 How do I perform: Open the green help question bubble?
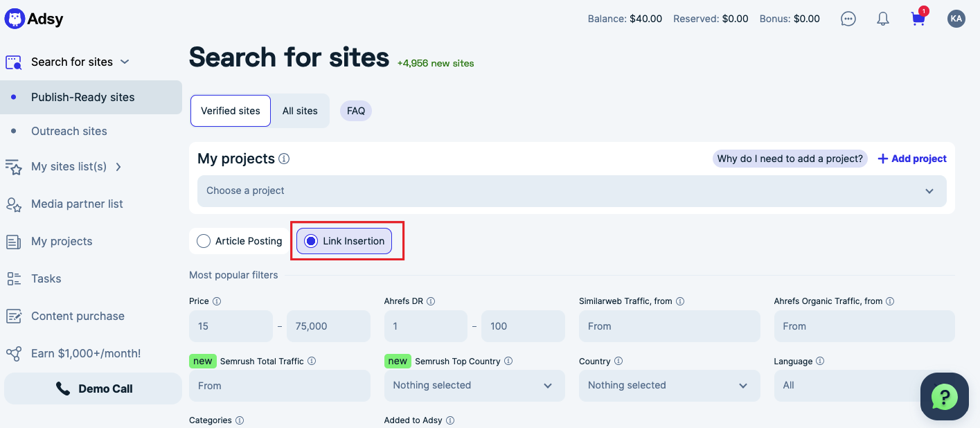(x=944, y=396)
